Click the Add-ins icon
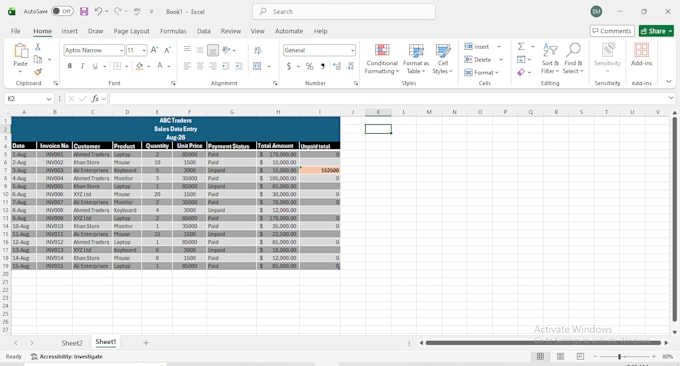 [641, 54]
